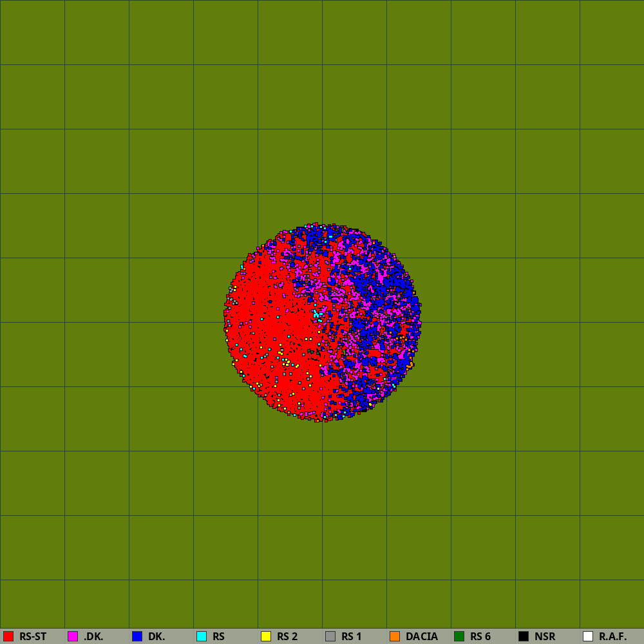Select the RS legend label next to cyan

coord(218,636)
